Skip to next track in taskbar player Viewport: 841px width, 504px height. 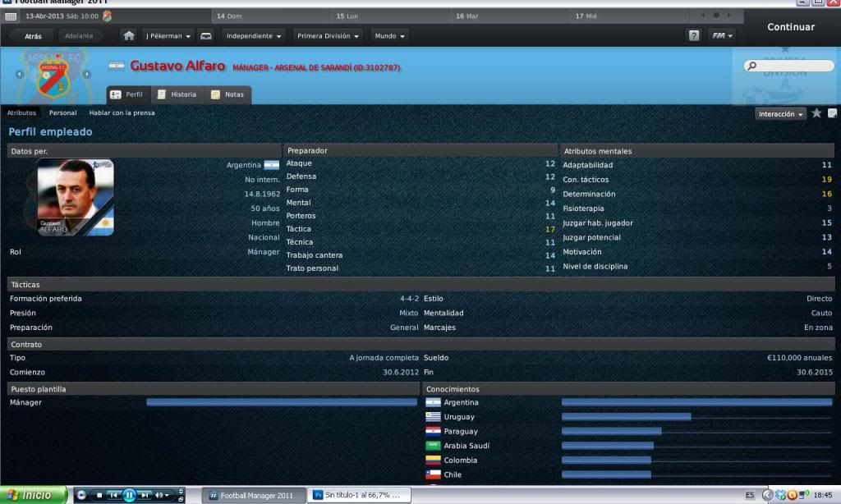[x=145, y=496]
